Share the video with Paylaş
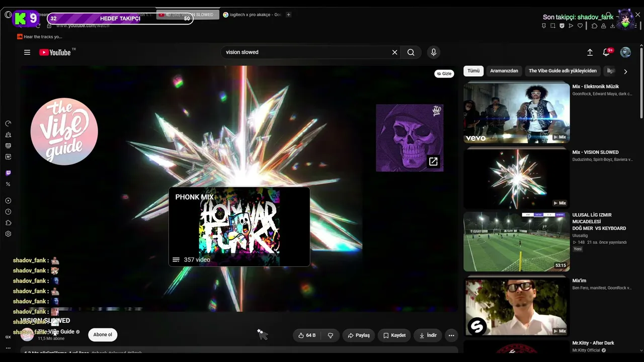644x362 pixels. (x=359, y=335)
